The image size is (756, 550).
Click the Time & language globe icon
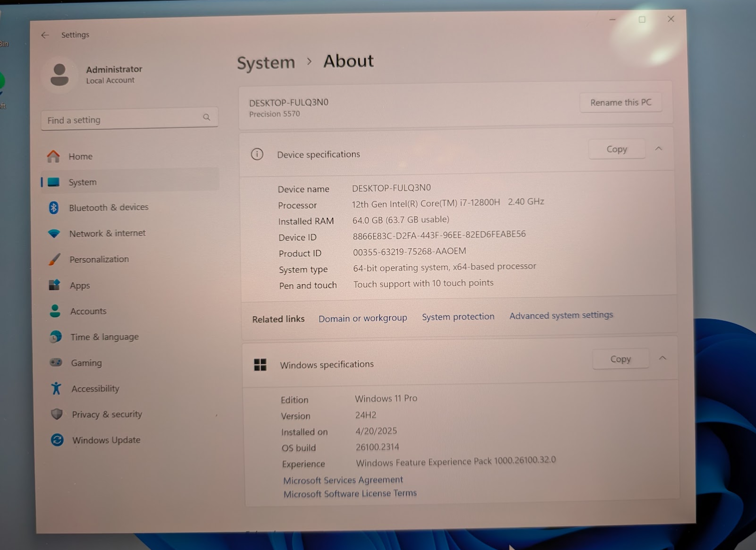click(x=55, y=337)
